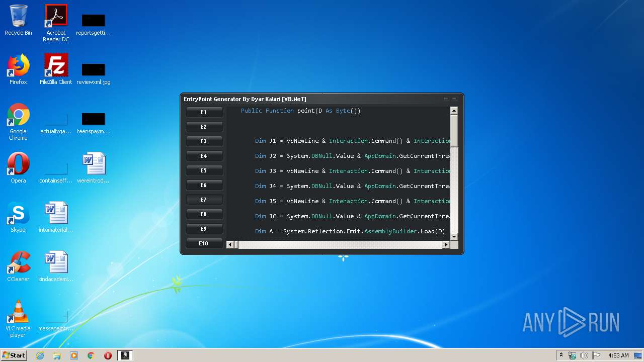Screen dimensions: 644x362
Task: Open the wereintrod... Word document
Action: point(93,168)
